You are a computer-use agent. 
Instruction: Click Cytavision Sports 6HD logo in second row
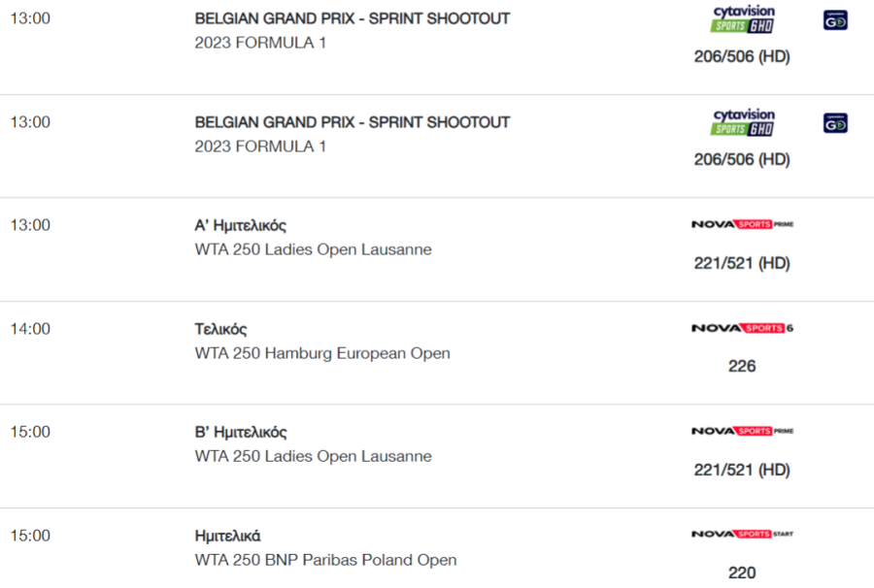tap(743, 122)
